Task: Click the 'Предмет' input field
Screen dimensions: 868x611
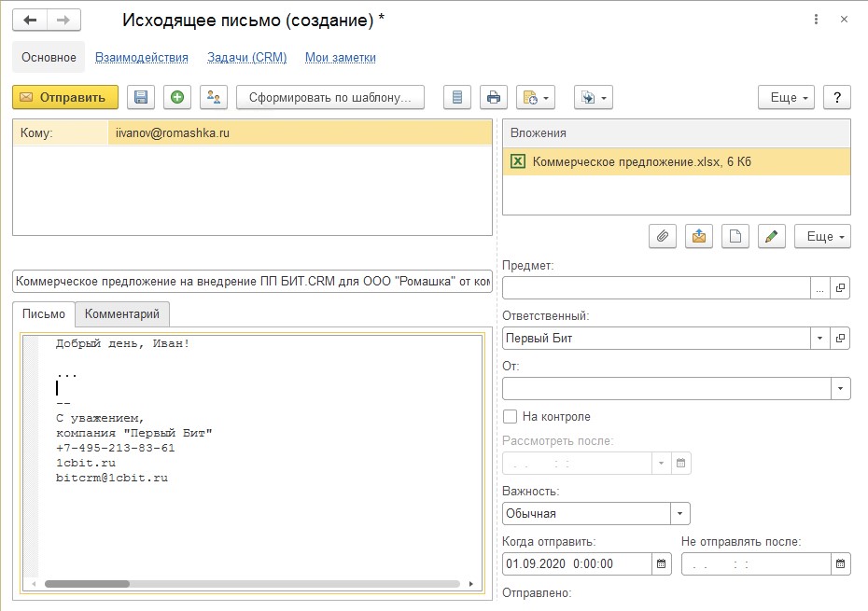Action: tap(656, 288)
